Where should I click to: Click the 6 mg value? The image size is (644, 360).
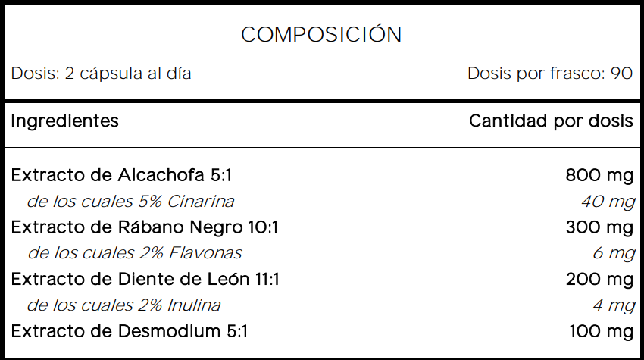613,253
